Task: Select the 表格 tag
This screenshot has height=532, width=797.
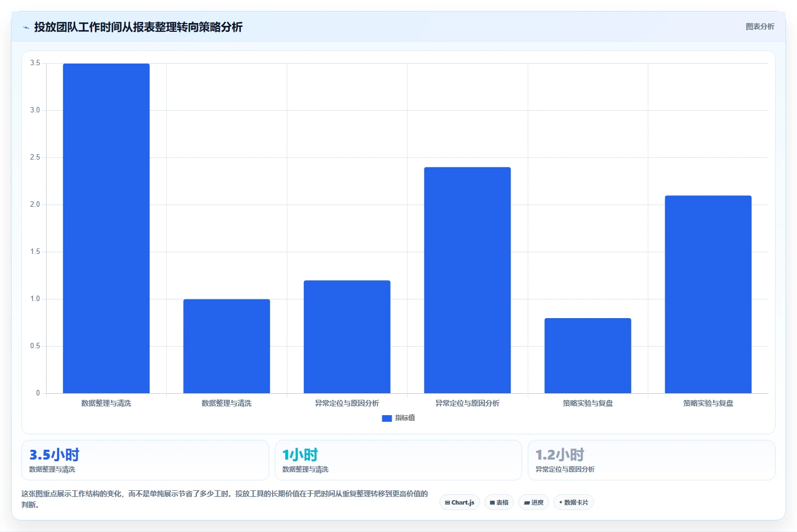Action: pyautogui.click(x=499, y=502)
